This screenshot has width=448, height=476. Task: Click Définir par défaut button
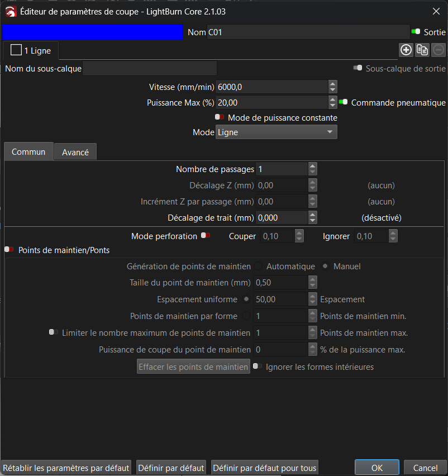171,468
